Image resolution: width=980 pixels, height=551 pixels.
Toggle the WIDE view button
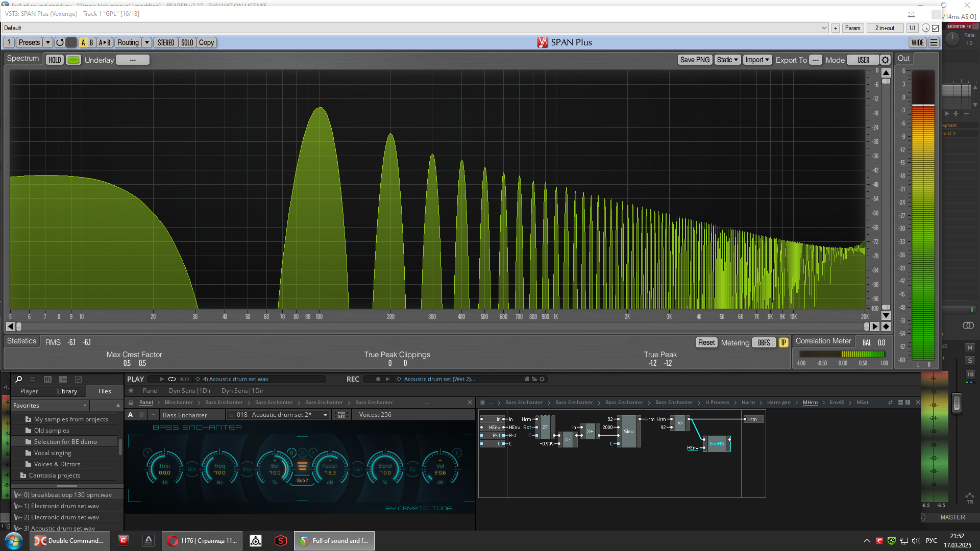coord(917,42)
